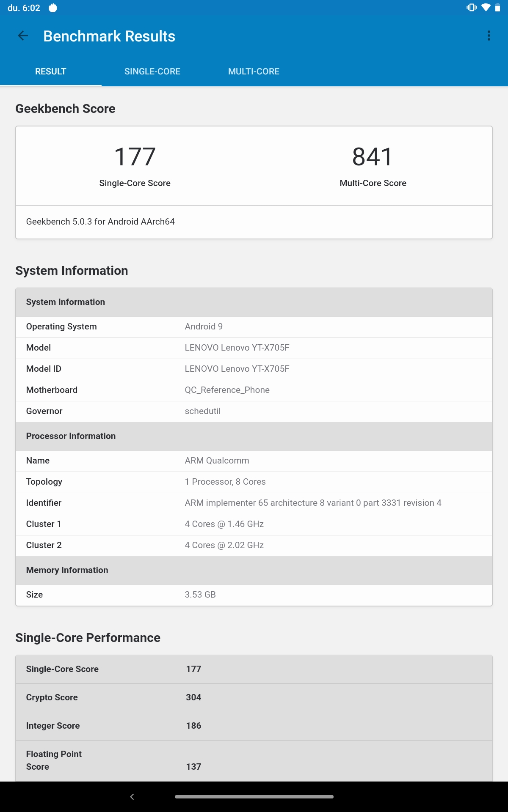This screenshot has width=508, height=812.
Task: Tap the Topology row label
Action: coord(44,482)
